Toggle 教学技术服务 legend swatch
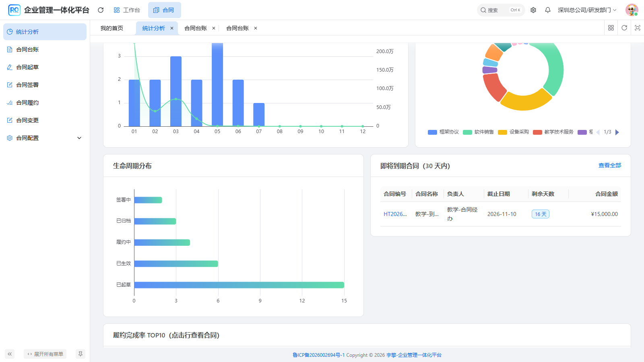Image resolution: width=644 pixels, height=362 pixels. [537, 132]
